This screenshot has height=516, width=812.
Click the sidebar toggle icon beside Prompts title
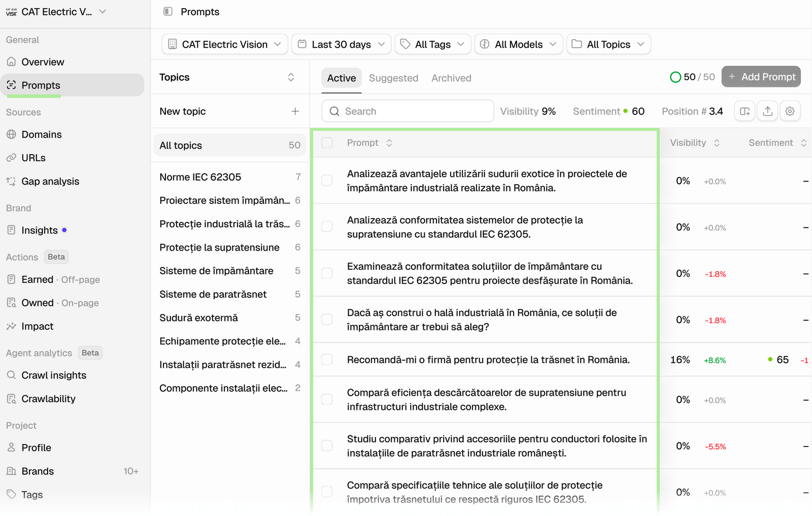168,11
